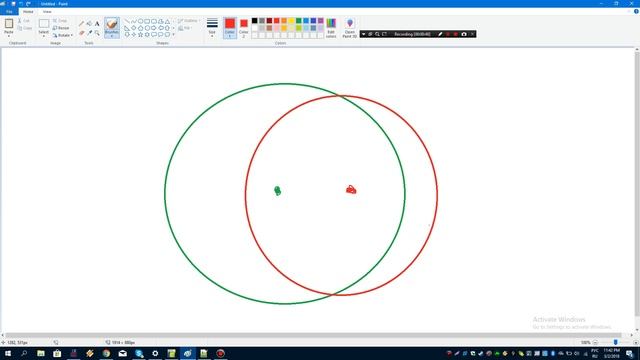Image resolution: width=640 pixels, height=360 pixels.
Task: Click the vertical canvas scrollbar
Action: tap(637, 184)
